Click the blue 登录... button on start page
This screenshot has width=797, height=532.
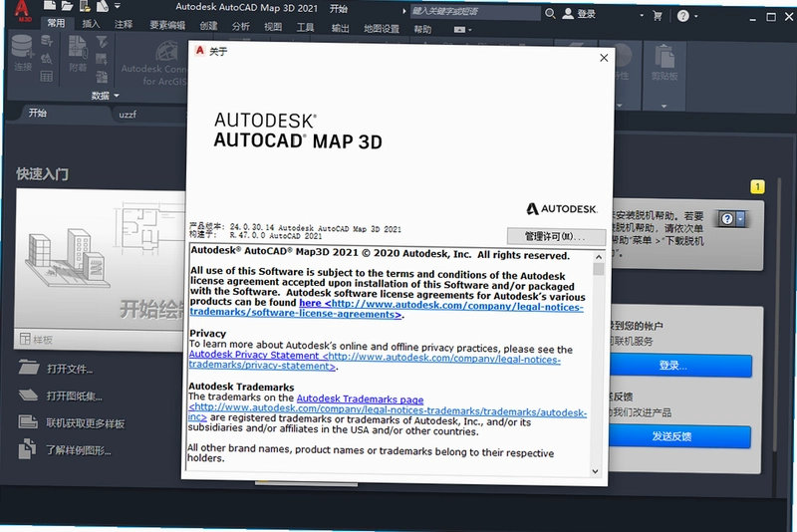pyautogui.click(x=680, y=366)
